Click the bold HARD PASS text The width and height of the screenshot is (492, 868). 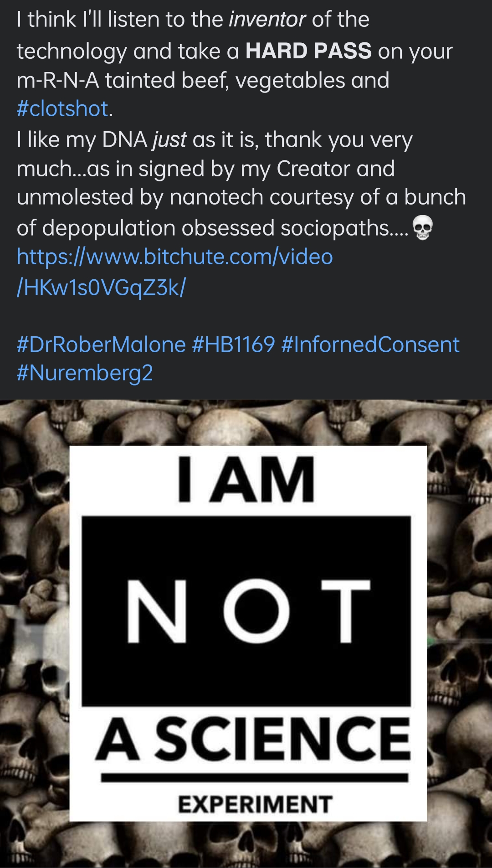pyautogui.click(x=308, y=51)
